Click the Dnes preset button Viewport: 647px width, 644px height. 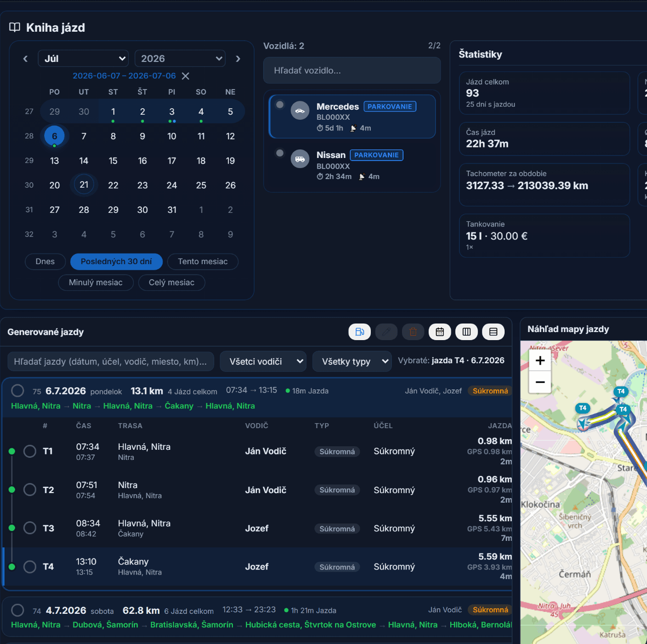[x=45, y=262]
